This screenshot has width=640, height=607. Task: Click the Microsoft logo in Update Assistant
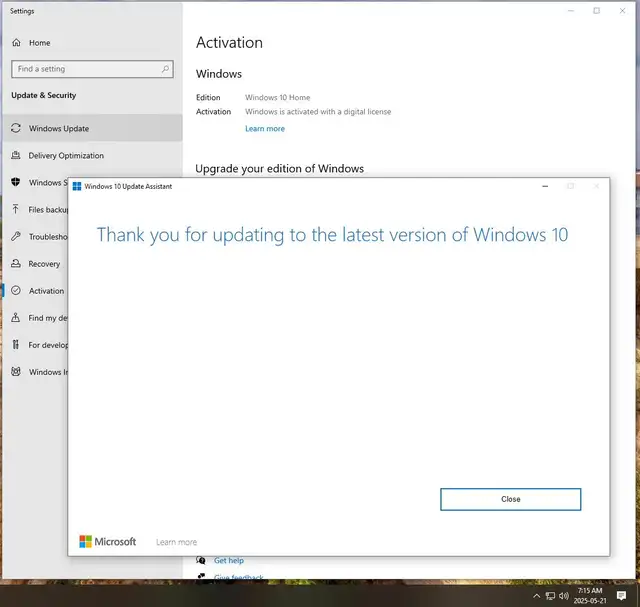tap(108, 542)
